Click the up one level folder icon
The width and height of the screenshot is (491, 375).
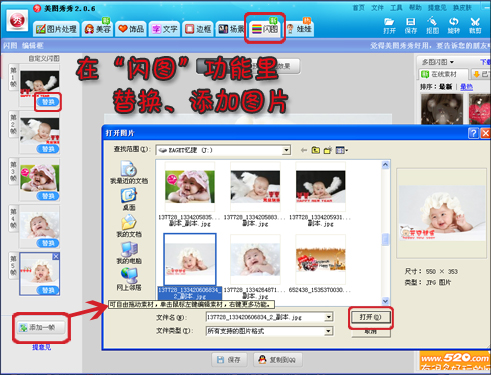coord(315,150)
